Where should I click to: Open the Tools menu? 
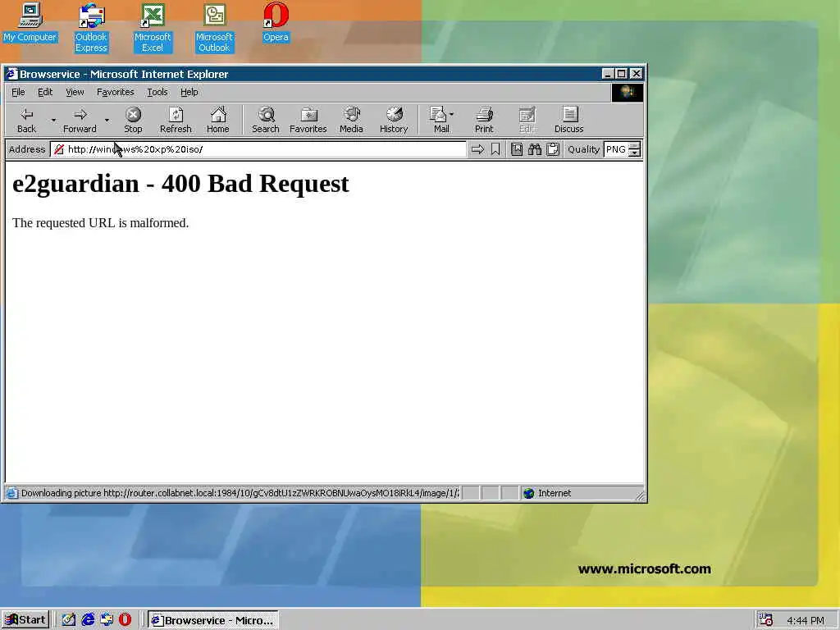click(157, 92)
